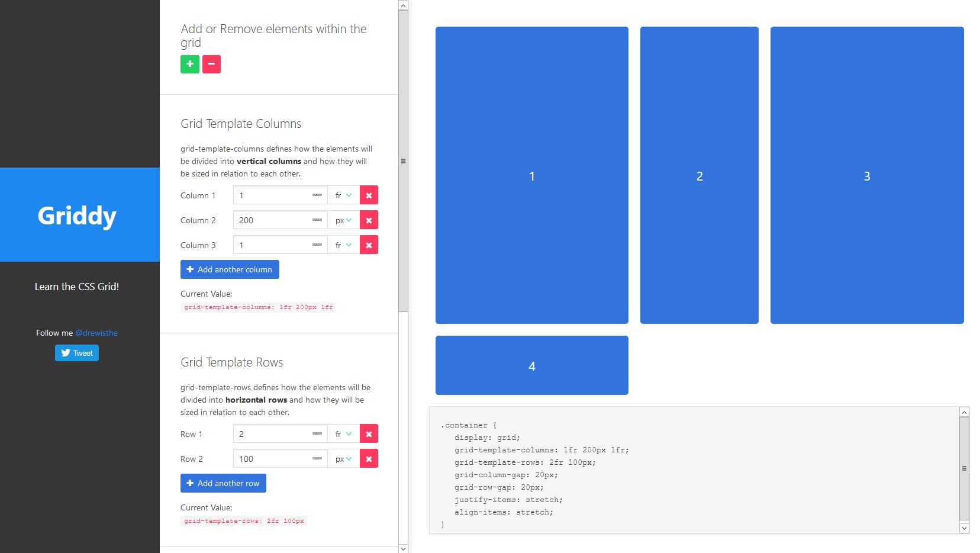Remove Column 2 using the X icon
This screenshot has width=980, height=553.
pyautogui.click(x=369, y=220)
